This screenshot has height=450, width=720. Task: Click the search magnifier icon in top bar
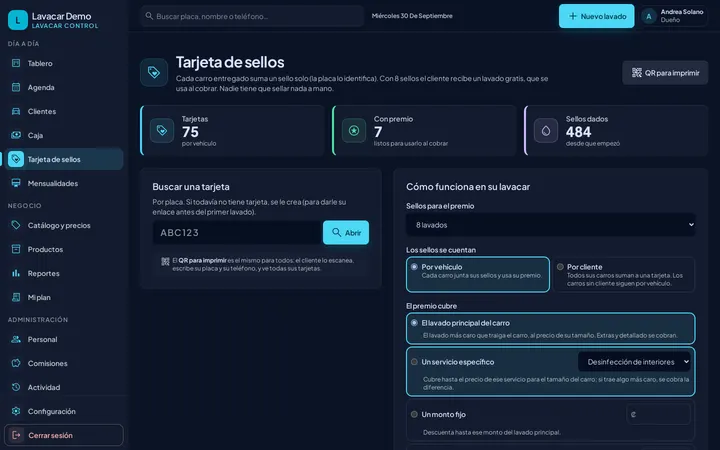[149, 16]
